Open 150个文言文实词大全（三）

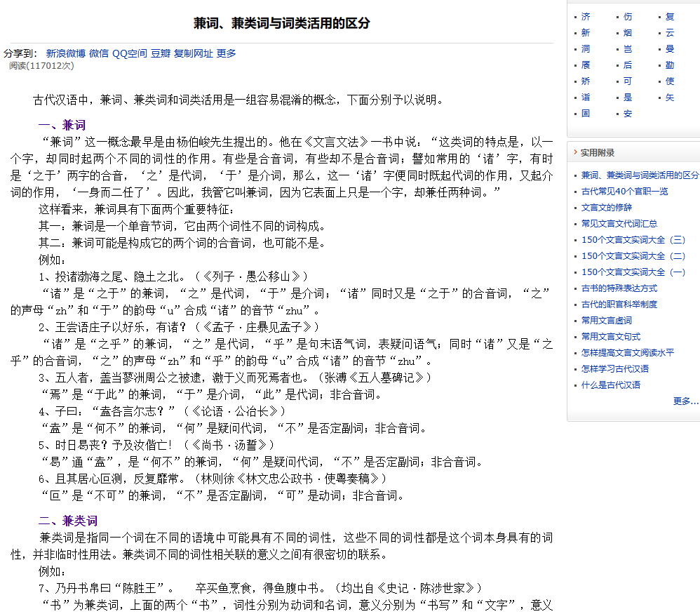coord(633,240)
